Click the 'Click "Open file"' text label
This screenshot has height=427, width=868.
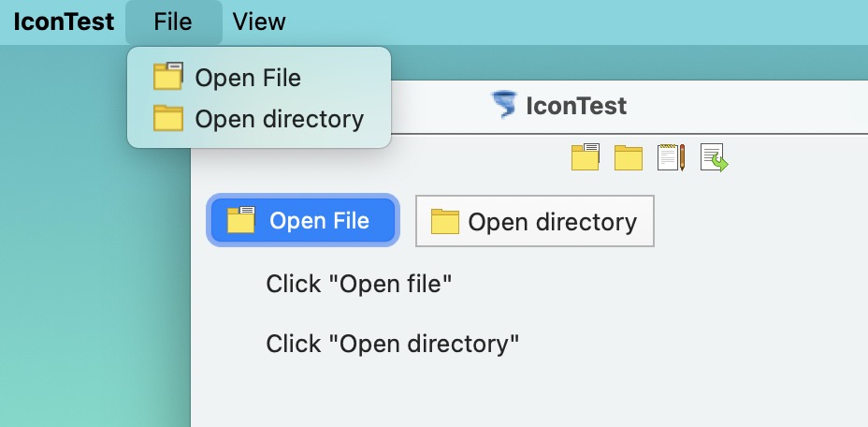pyautogui.click(x=359, y=284)
